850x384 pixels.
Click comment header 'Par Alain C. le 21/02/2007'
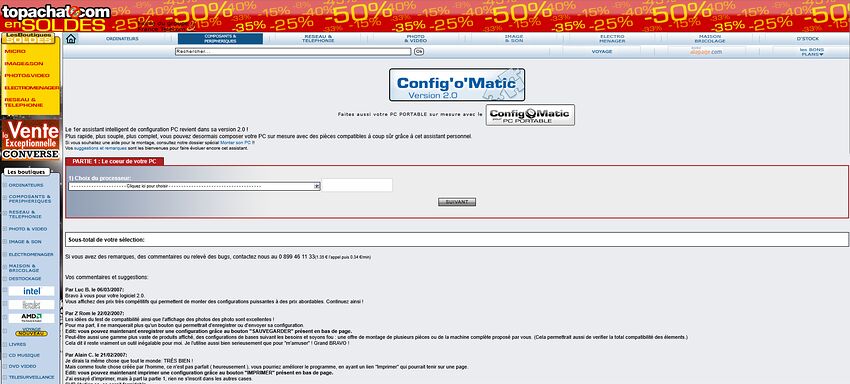[96, 354]
